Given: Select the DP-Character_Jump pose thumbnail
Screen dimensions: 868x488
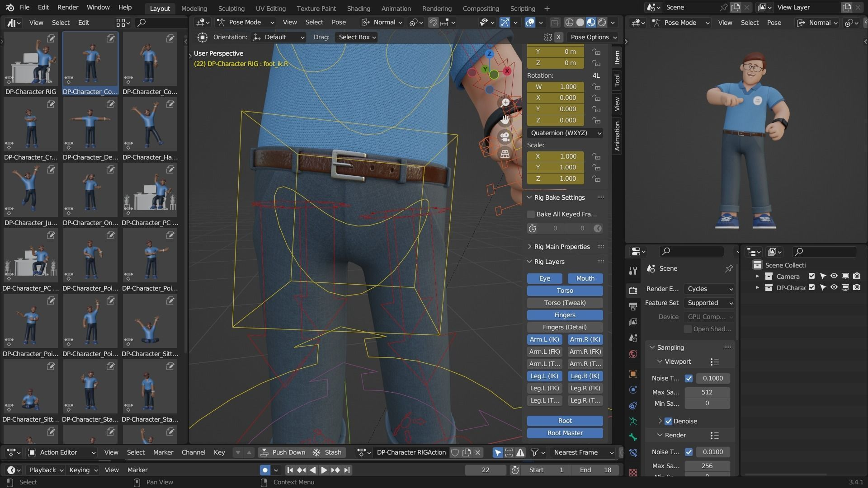Looking at the screenshot, I should coord(31,190).
